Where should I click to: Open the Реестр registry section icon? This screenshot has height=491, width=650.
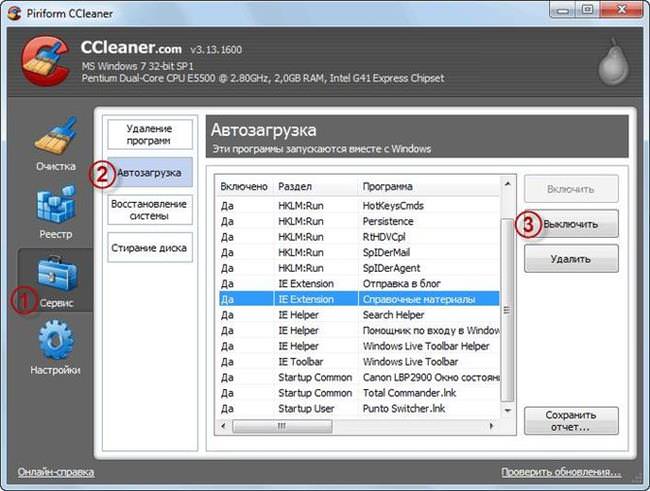[56, 205]
